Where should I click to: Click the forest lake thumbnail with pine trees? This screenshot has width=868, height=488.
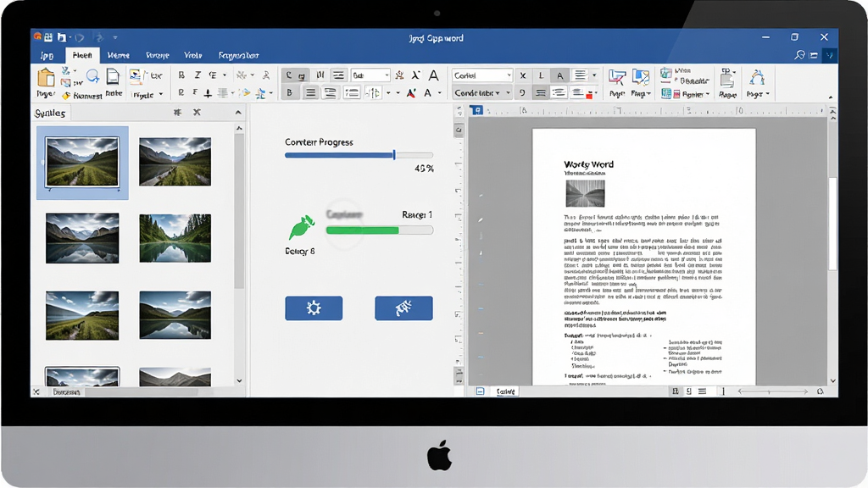(x=175, y=238)
